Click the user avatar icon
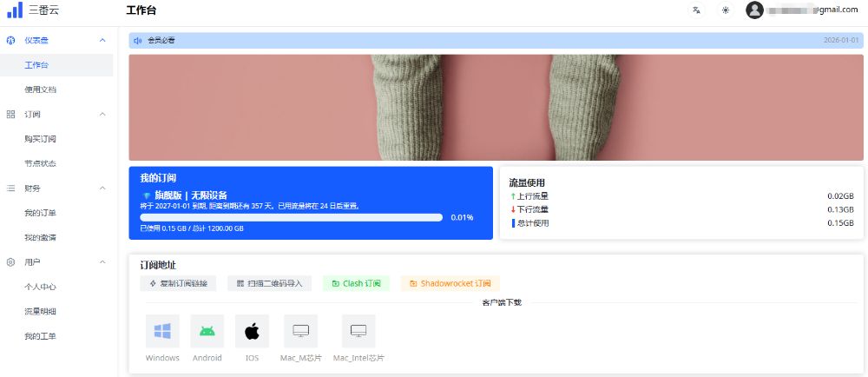 pyautogui.click(x=754, y=10)
